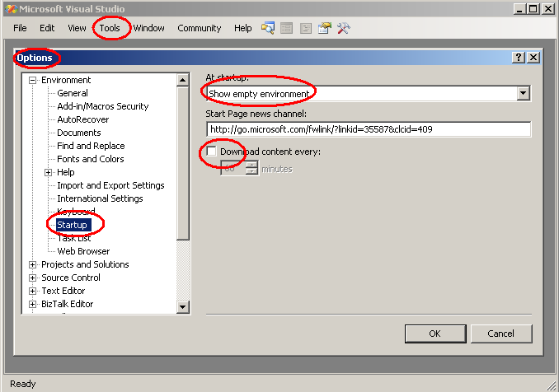Expand the Text Editor node
The width and height of the screenshot is (559, 392).
click(32, 291)
